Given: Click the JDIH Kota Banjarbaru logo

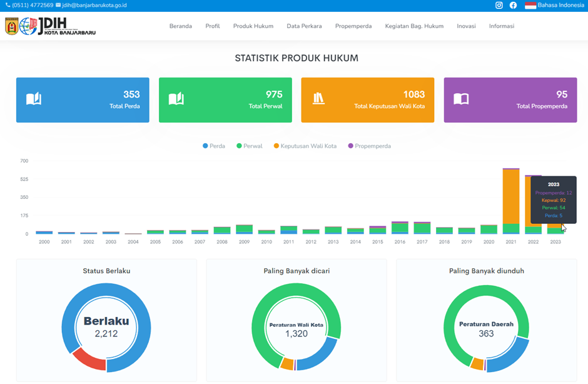Looking at the screenshot, I should click(51, 26).
